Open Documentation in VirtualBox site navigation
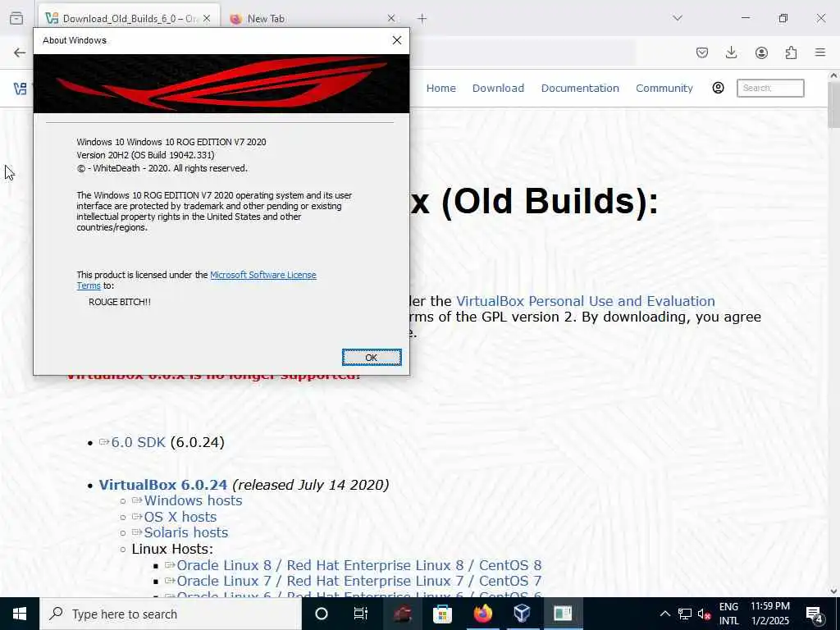This screenshot has width=840, height=630. pyautogui.click(x=580, y=88)
